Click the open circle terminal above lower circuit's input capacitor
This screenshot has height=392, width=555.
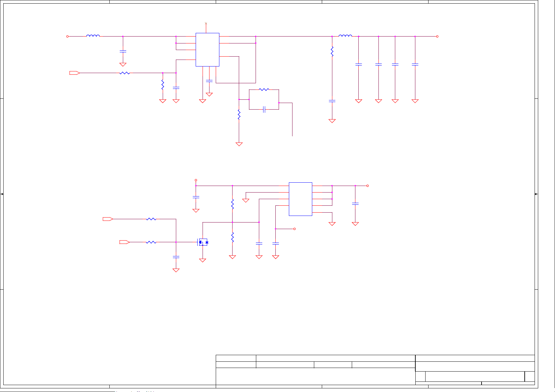tap(196, 180)
